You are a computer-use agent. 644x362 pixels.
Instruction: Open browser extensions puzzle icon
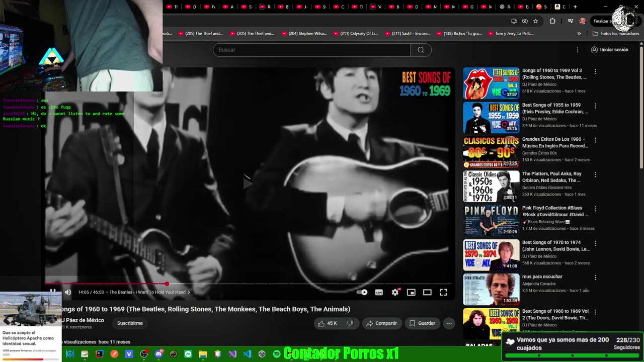click(x=552, y=21)
